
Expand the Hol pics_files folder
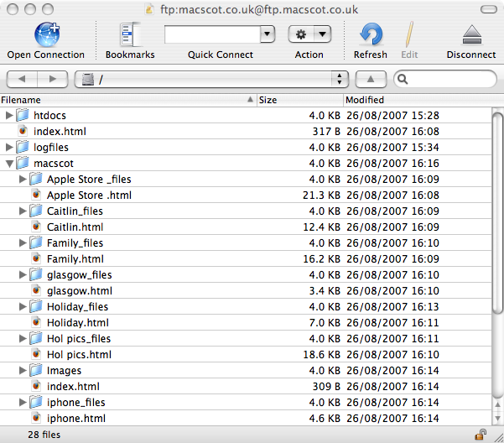23,338
